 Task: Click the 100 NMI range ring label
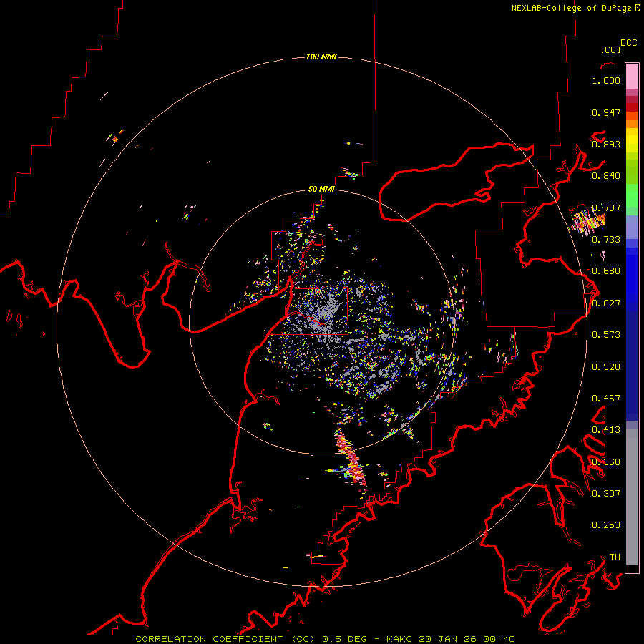321,57
